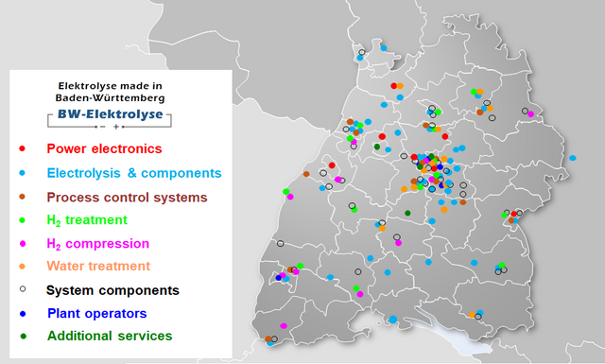Click the hollow circle marker on the western border
Viewport: 605px width, 364px height.
(281, 244)
